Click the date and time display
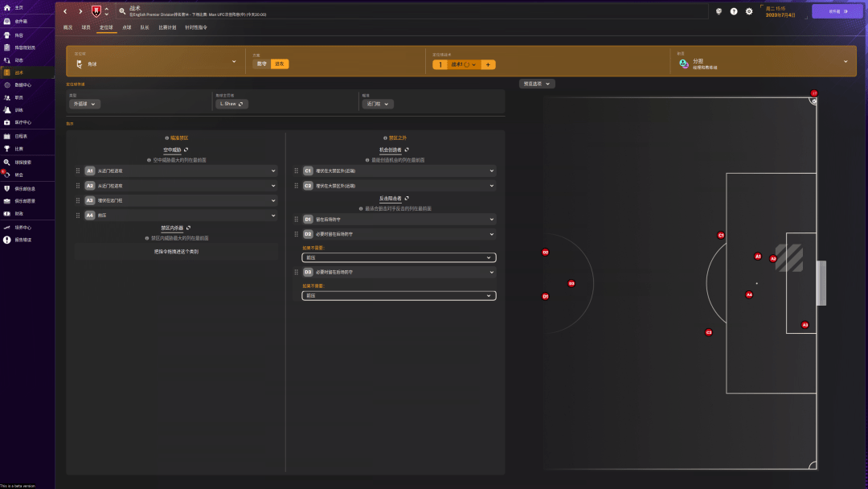The image size is (868, 489). tap(781, 11)
